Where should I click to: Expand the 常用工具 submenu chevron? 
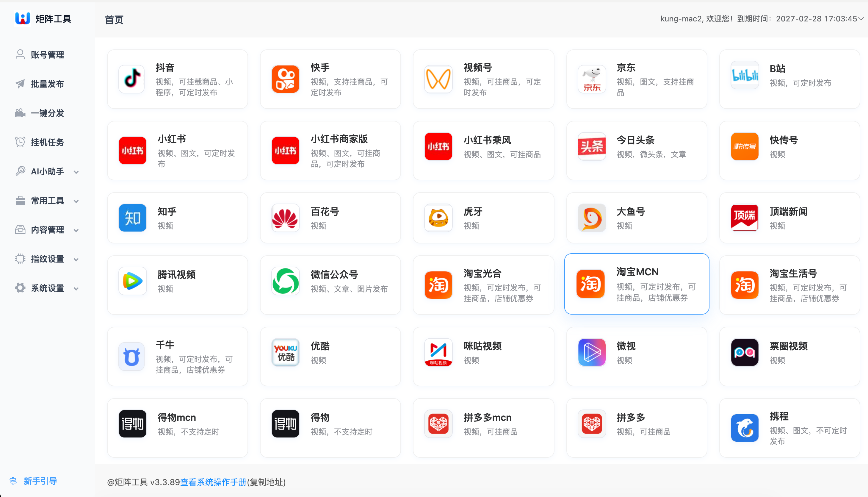pyautogui.click(x=76, y=201)
